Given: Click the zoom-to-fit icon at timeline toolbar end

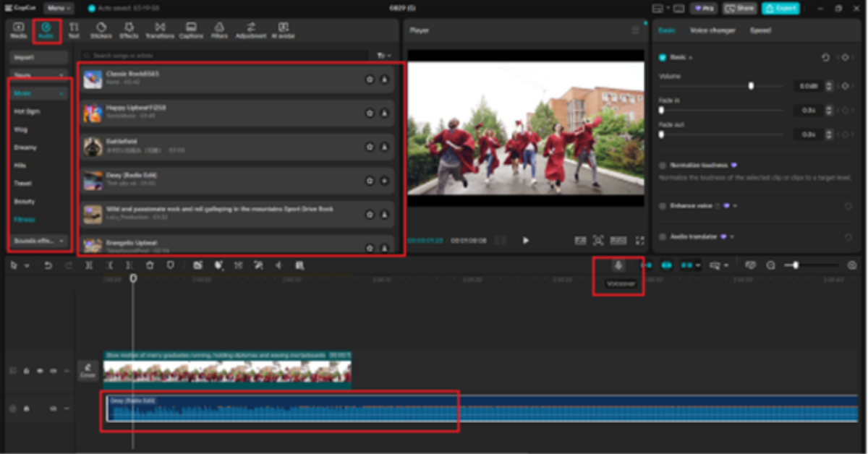Looking at the screenshot, I should point(851,266).
